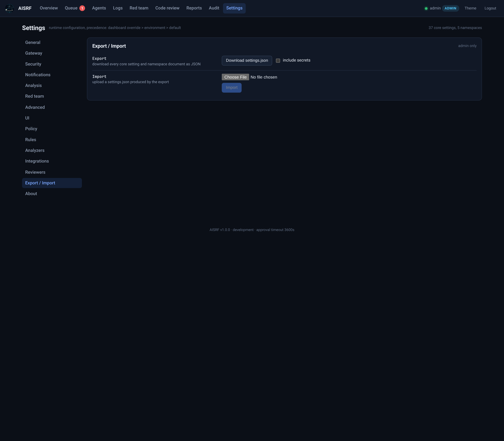Click the footer version text AISRF v1.0.0
The width and height of the screenshot is (504, 441).
pos(219,230)
